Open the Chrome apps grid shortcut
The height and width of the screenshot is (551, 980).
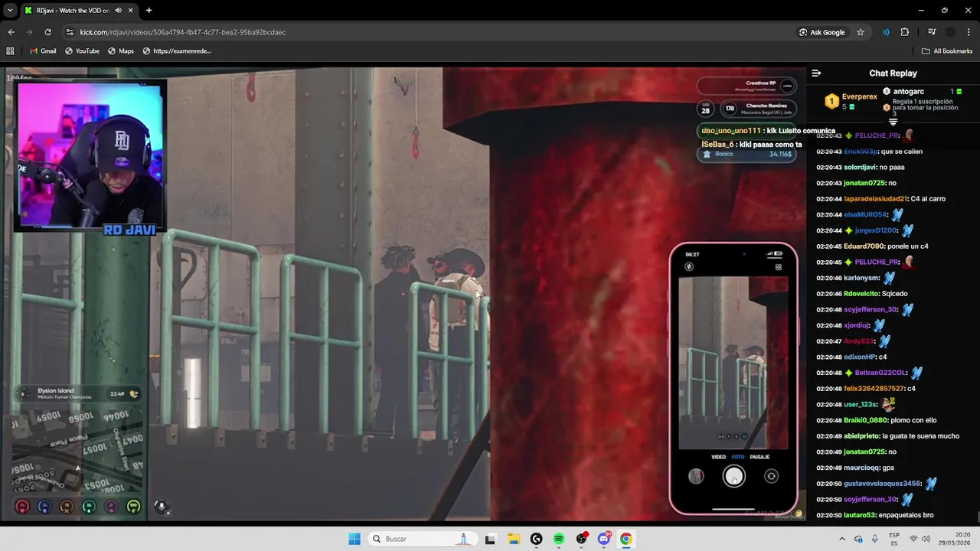10,51
